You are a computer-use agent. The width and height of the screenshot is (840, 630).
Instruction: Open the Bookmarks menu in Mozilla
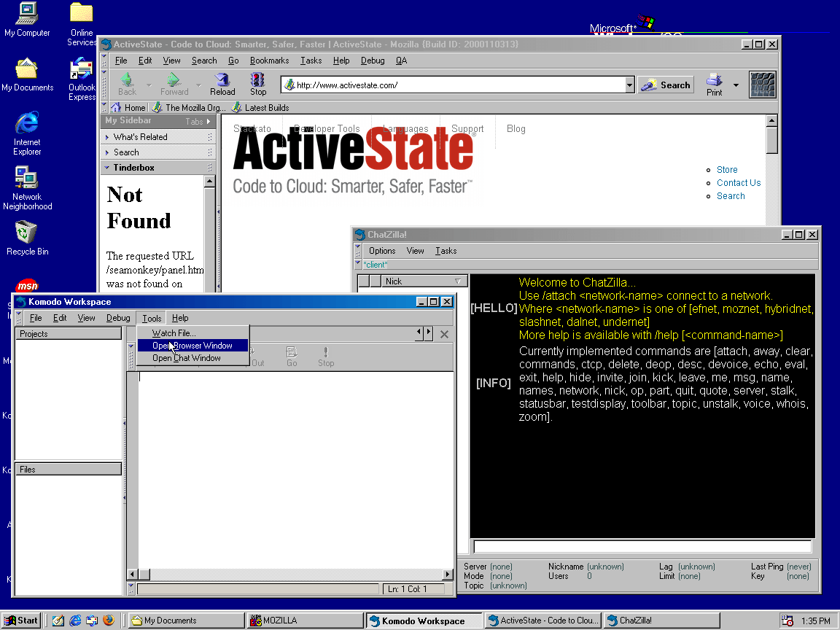[x=270, y=61]
